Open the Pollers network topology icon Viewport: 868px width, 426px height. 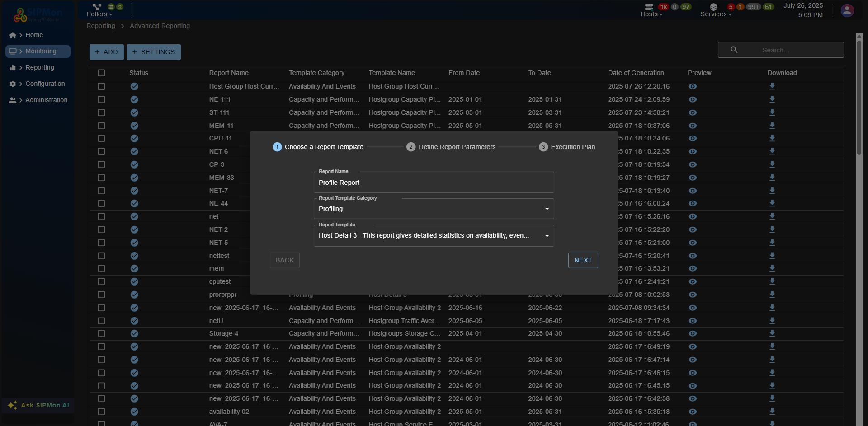click(x=96, y=6)
